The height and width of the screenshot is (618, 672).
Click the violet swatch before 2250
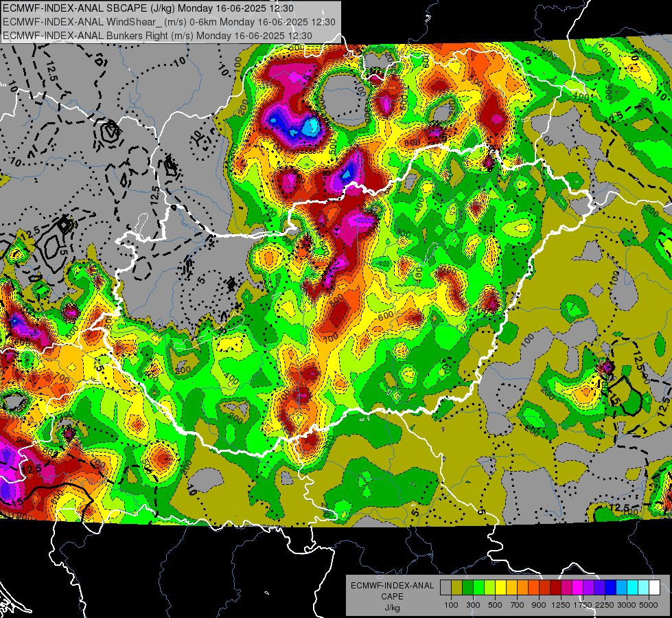[599, 588]
